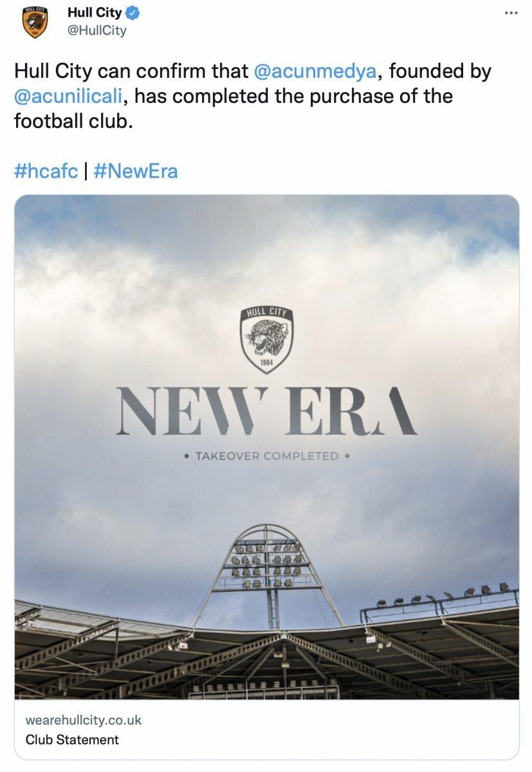Open the three-dot more options menu
The image size is (532, 772).
pos(511,14)
